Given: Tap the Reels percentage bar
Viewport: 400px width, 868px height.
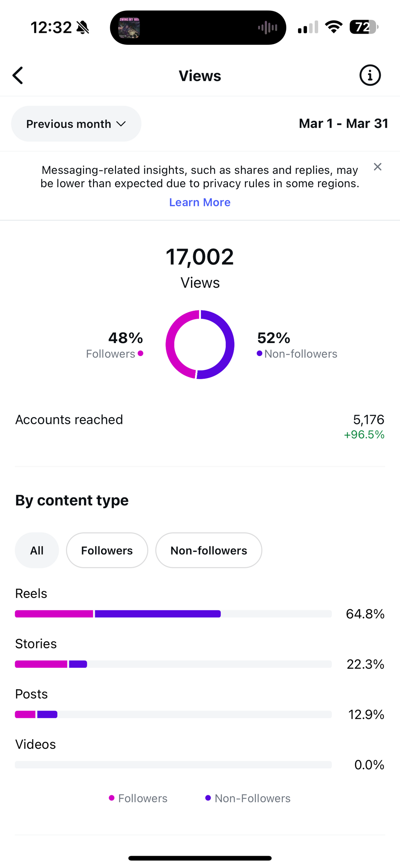Looking at the screenshot, I should pos(173,614).
